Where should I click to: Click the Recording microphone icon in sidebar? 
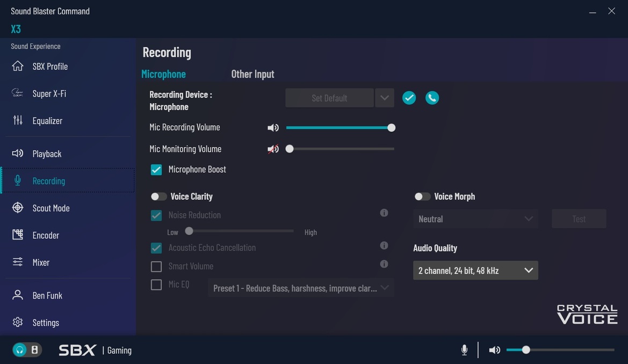point(18,180)
